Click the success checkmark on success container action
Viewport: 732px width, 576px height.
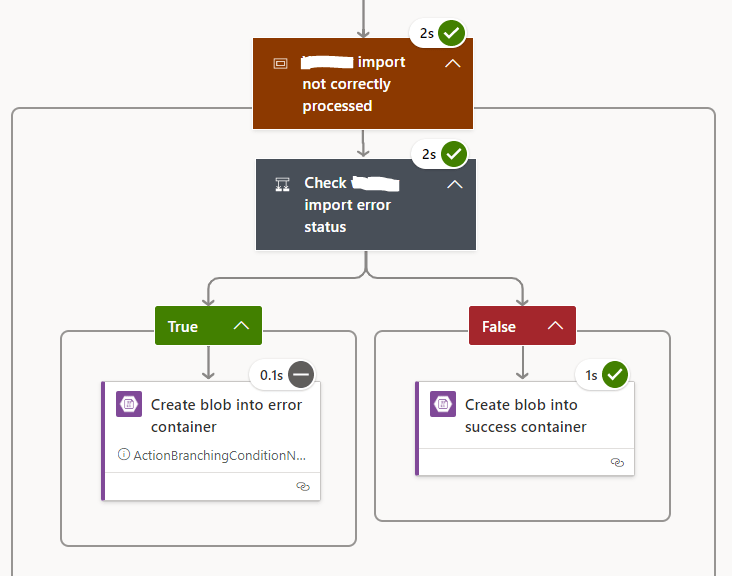coord(615,375)
